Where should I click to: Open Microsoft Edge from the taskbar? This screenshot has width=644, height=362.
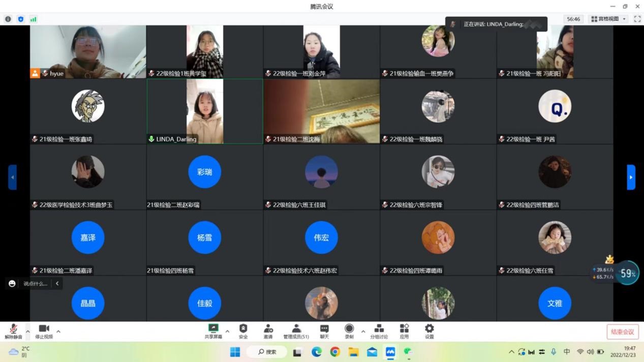316,352
